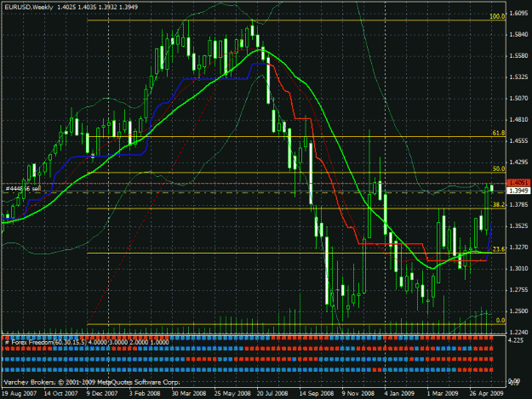Click the 26 Apr 2009 date label
The height and width of the screenshot is (399, 532).
pos(487,394)
